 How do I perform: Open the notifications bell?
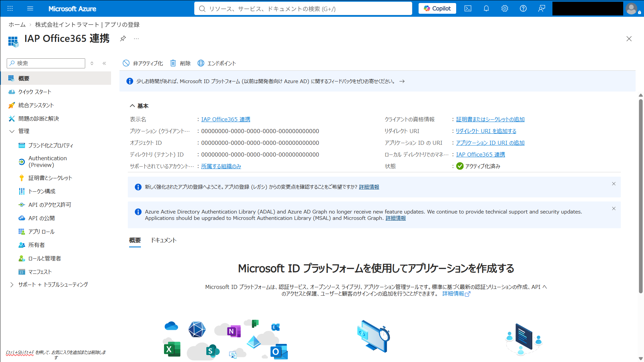tap(486, 8)
